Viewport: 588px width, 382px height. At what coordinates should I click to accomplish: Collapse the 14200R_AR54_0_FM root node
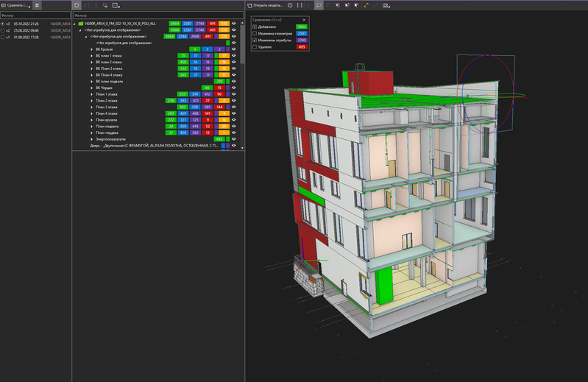(74, 24)
